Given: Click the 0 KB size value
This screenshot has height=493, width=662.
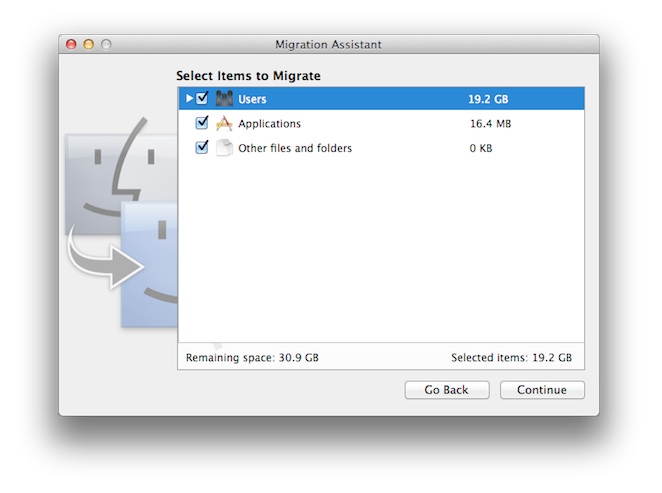Looking at the screenshot, I should pos(481,148).
